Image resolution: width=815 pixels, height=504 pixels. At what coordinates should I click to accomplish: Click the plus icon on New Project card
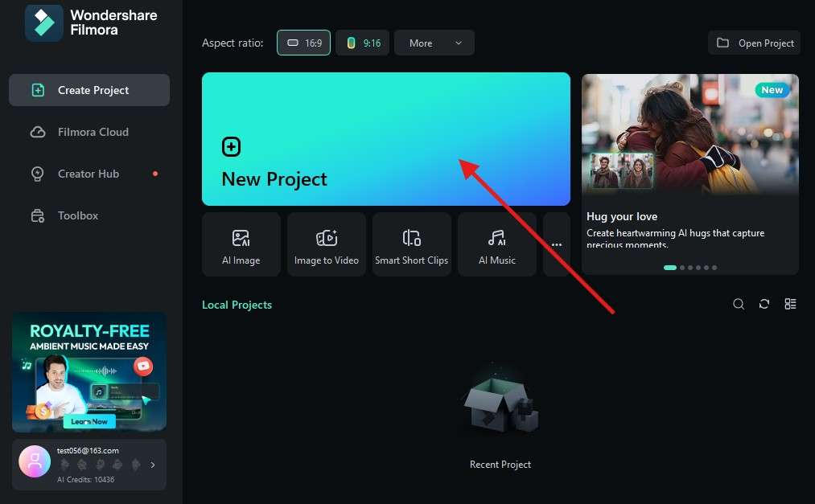[231, 147]
